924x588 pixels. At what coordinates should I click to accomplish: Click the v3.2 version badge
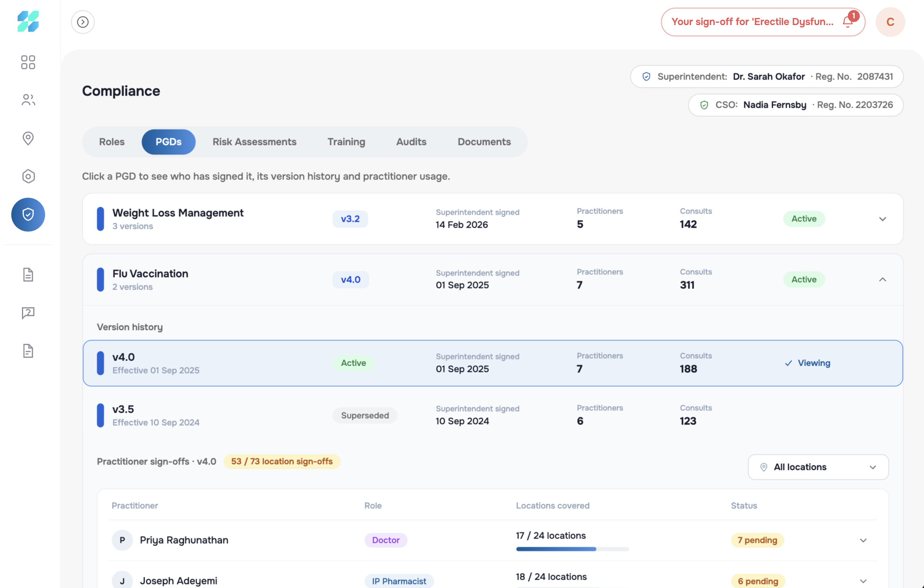(350, 219)
